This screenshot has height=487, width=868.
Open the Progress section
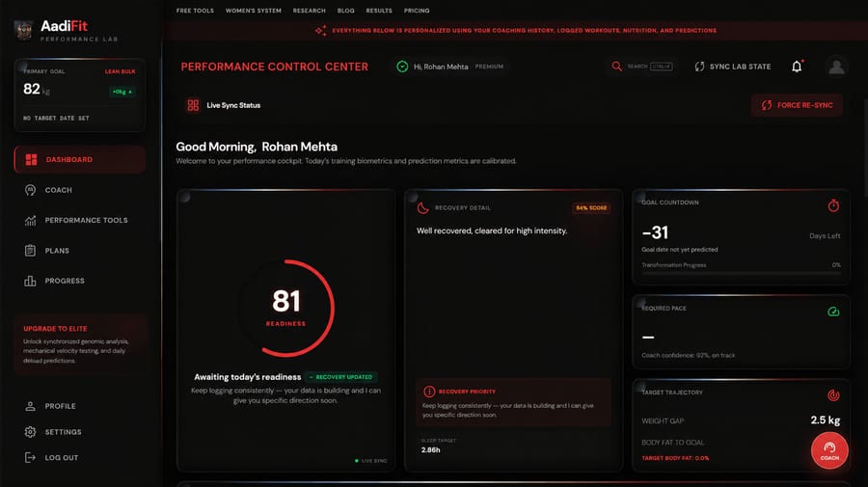pyautogui.click(x=80, y=282)
